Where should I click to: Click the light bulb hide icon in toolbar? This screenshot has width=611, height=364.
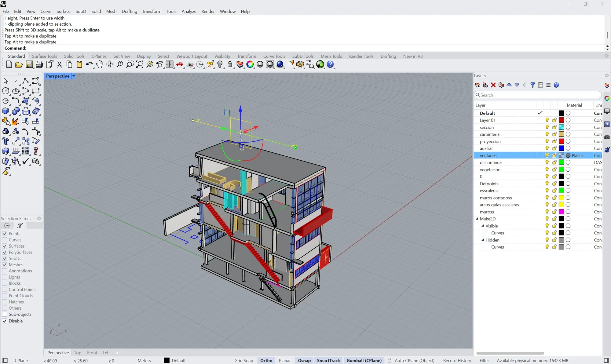[x=220, y=64]
